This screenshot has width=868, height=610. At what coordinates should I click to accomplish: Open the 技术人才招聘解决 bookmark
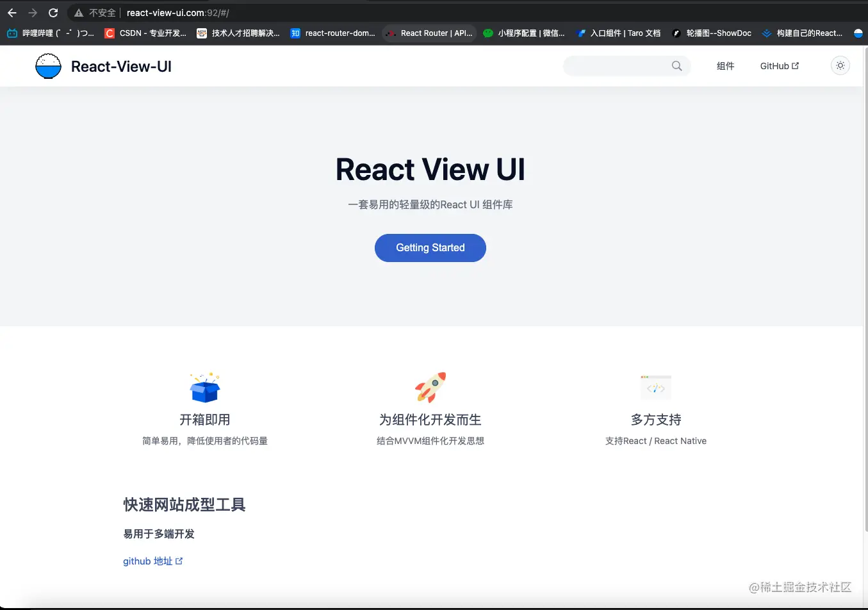coord(238,33)
